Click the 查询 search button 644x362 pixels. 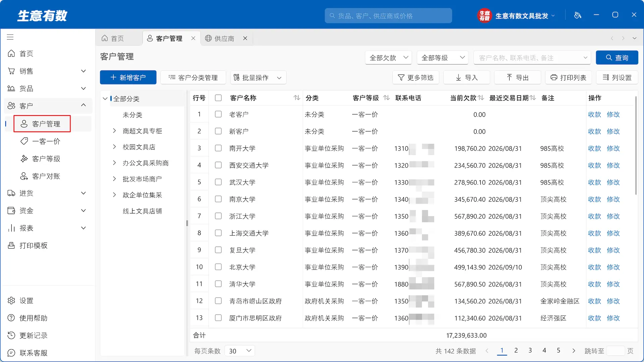click(x=617, y=58)
